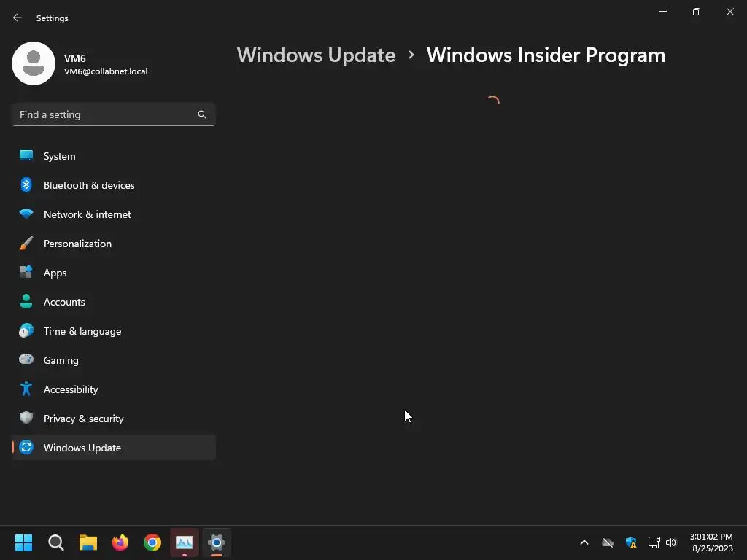The height and width of the screenshot is (560, 747).
Task: Click the network status tray icon
Action: click(654, 542)
